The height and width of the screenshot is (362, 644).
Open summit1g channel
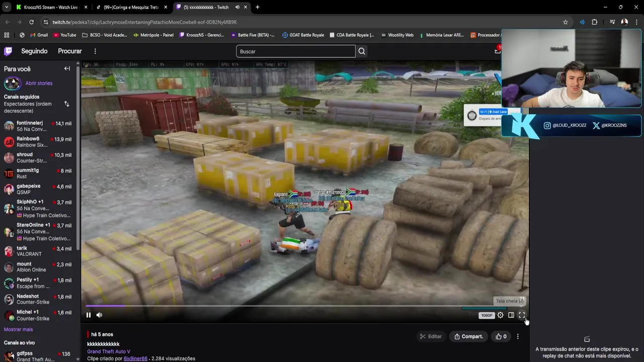point(38,173)
